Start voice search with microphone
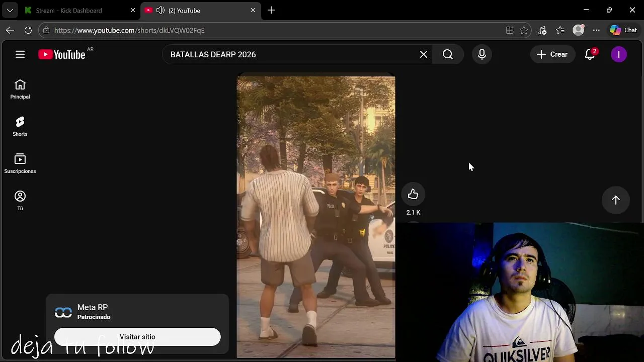The width and height of the screenshot is (644, 362). tap(482, 54)
